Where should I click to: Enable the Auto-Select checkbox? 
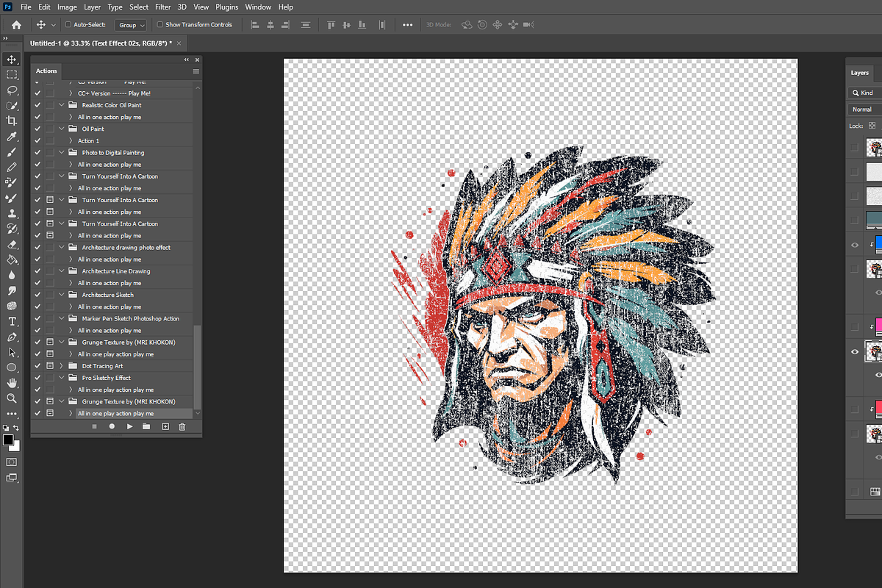68,25
